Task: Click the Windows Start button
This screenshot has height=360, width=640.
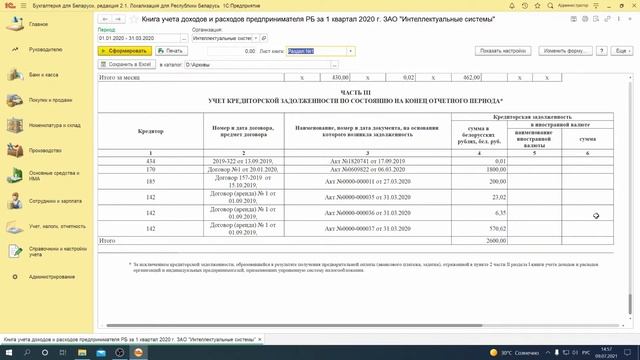Action: click(x=9, y=353)
